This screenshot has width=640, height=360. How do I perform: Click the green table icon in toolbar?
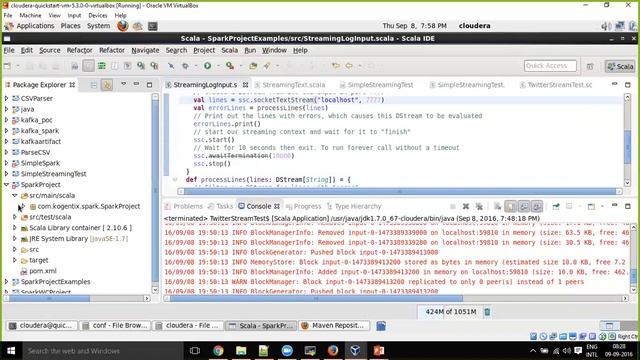click(102, 66)
